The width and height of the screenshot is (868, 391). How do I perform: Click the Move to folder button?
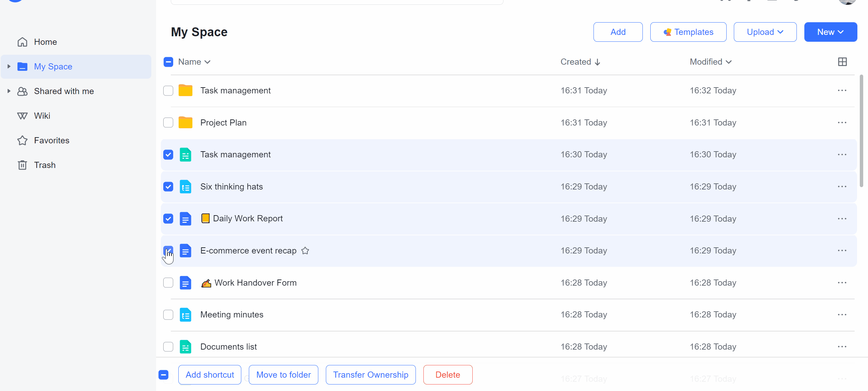[x=283, y=374]
